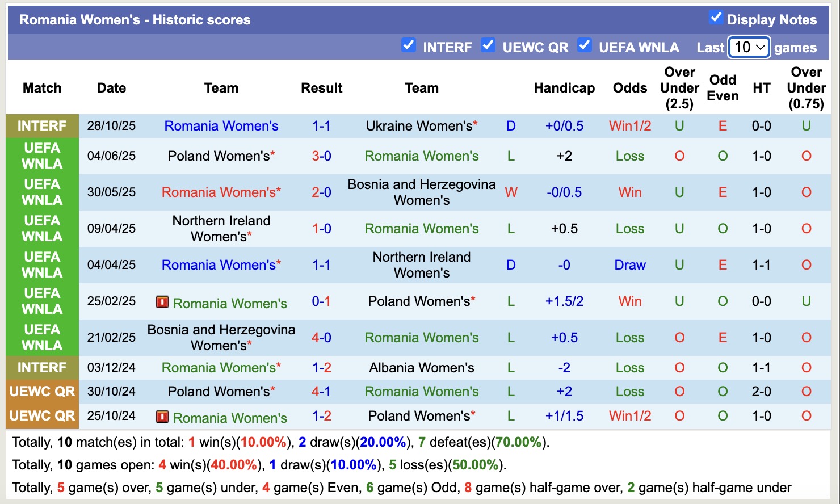Image resolution: width=840 pixels, height=504 pixels.
Task: Open the Last games count dropdown showing 10
Action: (748, 47)
